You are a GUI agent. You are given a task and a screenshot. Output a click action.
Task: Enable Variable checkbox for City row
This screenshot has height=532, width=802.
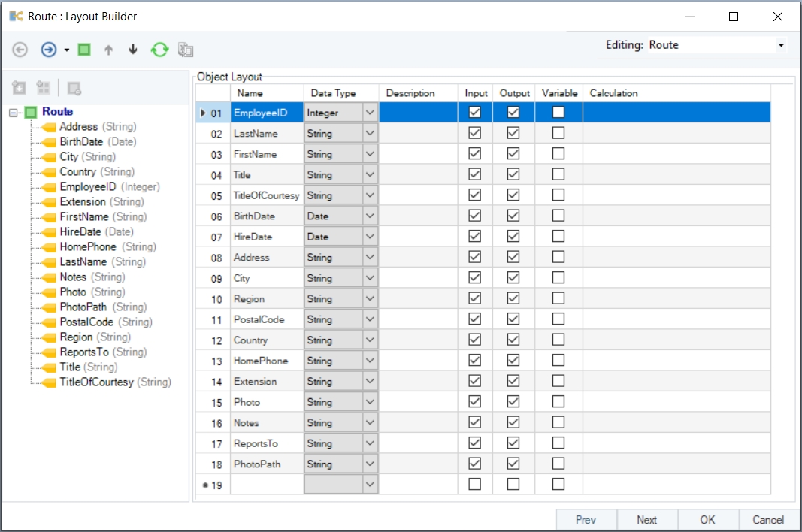tap(558, 278)
